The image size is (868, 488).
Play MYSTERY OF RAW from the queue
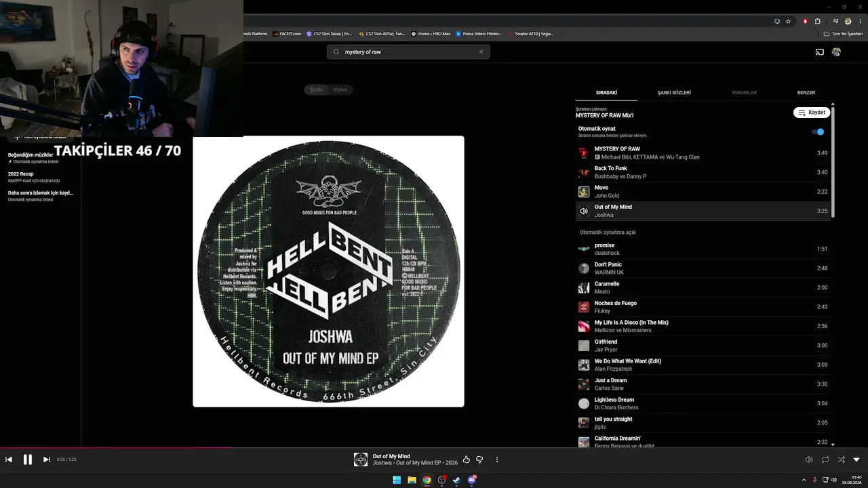pyautogui.click(x=703, y=153)
